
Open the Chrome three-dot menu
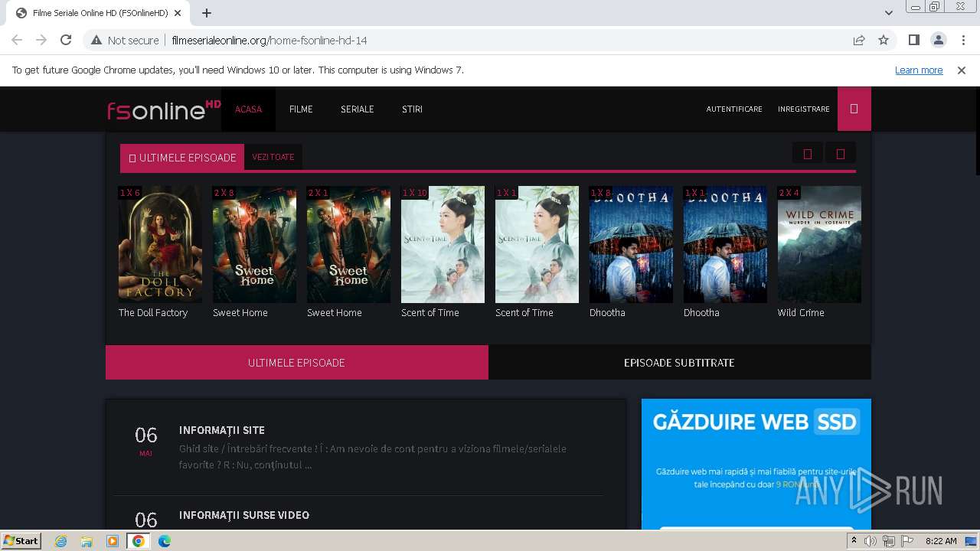tap(962, 40)
